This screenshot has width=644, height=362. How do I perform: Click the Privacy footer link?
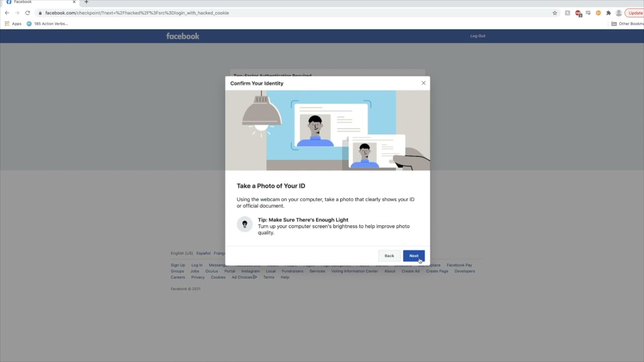198,277
